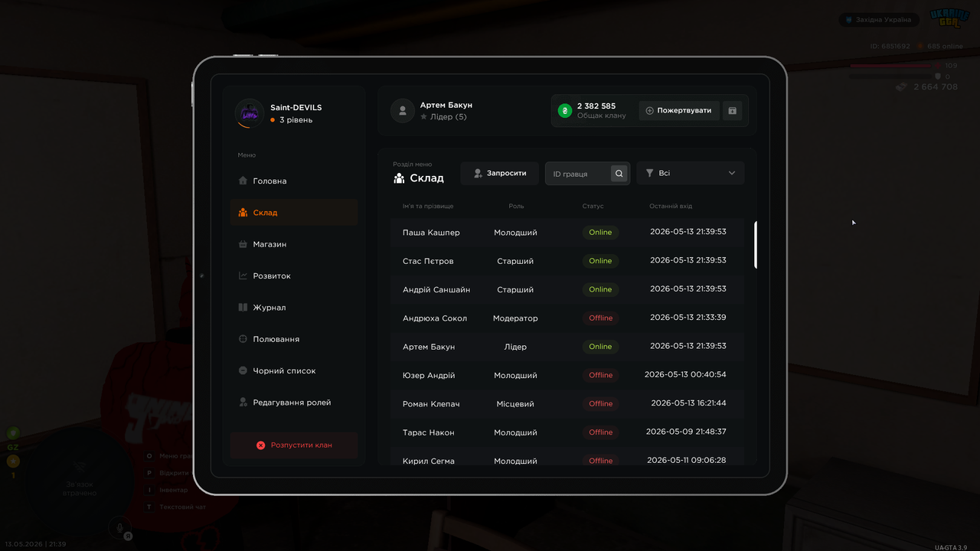
Task: Open the Всі filter dropdown
Action: [691, 173]
